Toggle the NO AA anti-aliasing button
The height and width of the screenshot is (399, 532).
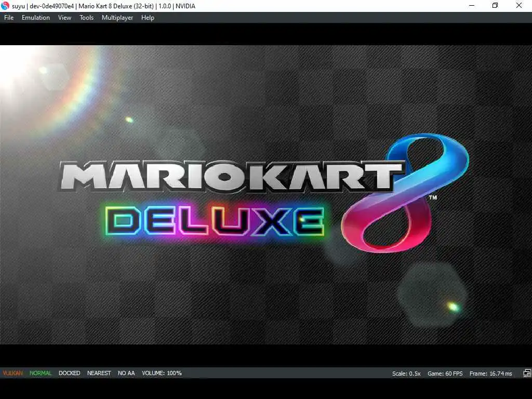pos(126,373)
